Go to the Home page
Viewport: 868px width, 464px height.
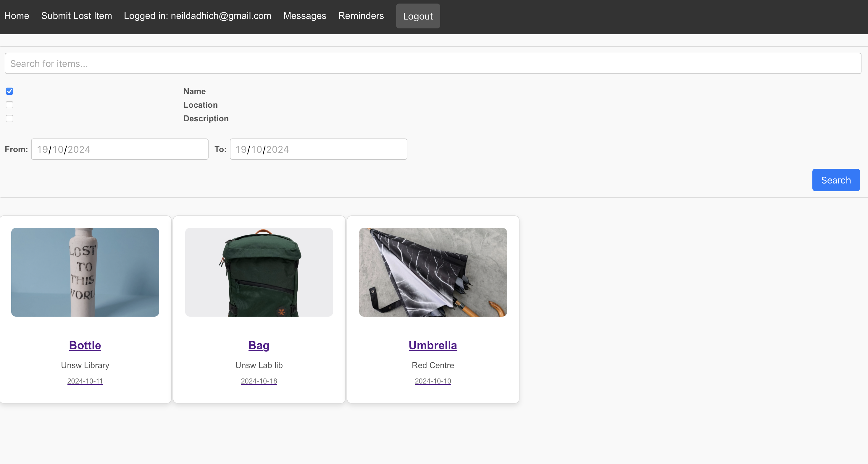pos(17,16)
